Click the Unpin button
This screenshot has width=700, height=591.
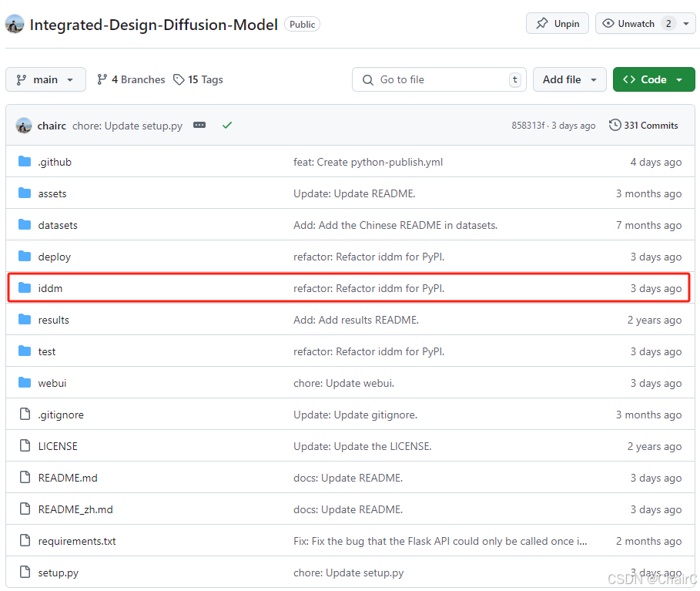[557, 23]
